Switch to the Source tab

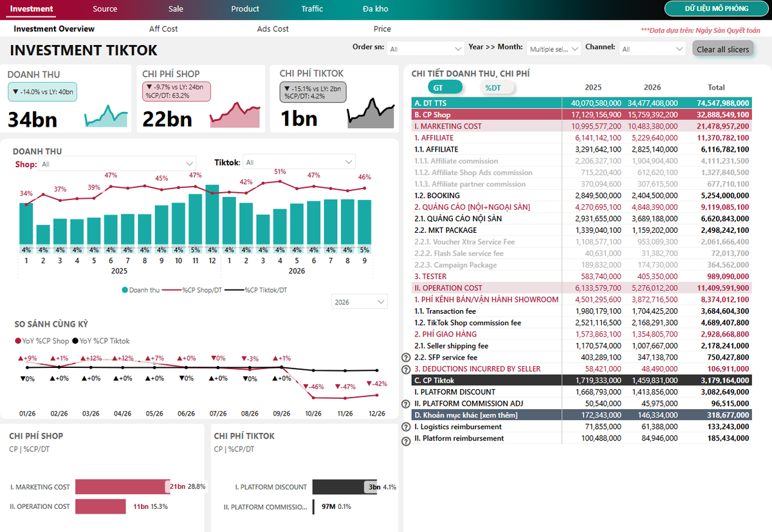pyautogui.click(x=105, y=9)
